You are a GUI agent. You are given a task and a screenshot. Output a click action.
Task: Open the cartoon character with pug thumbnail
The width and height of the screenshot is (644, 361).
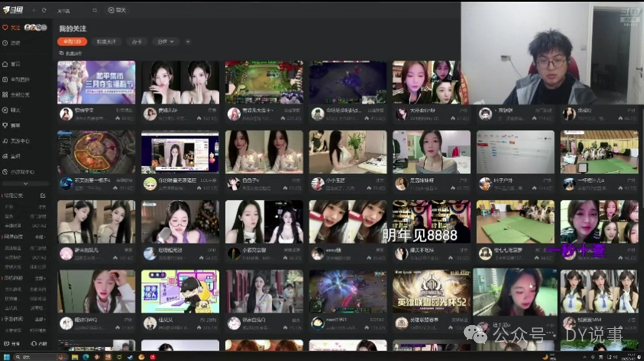[x=181, y=291]
